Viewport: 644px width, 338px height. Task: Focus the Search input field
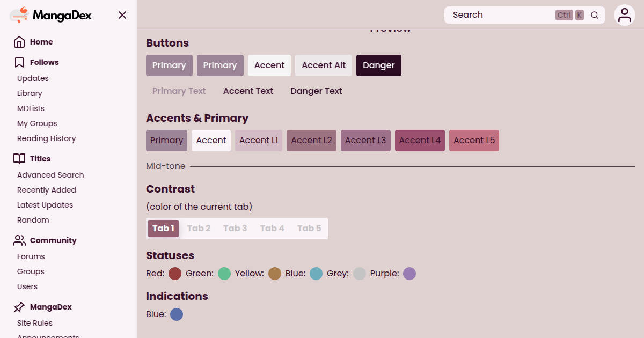point(499,15)
